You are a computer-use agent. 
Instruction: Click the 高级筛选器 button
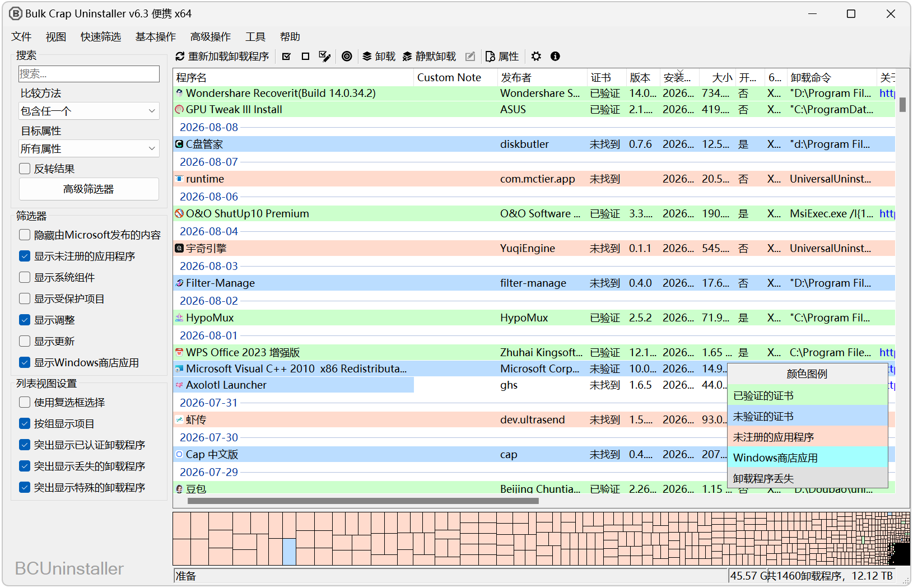[89, 189]
